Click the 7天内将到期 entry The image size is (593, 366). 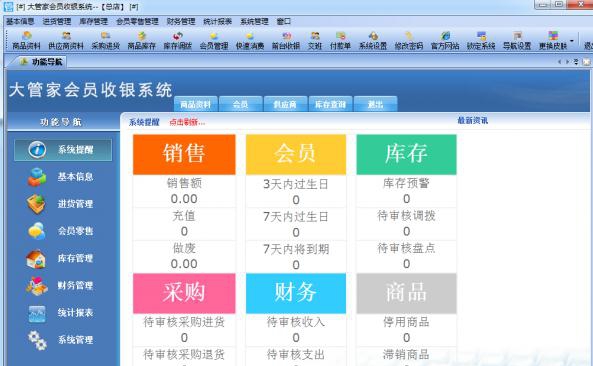296,249
